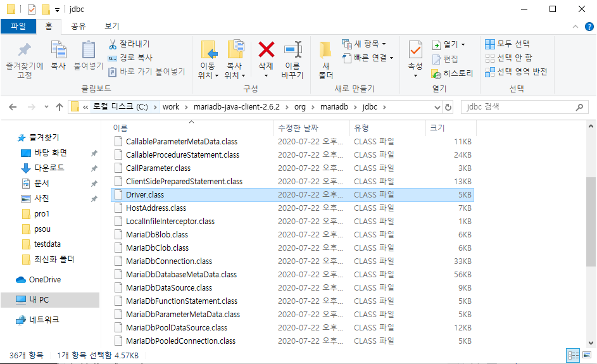The height and width of the screenshot is (364, 597).
Task: Click the Copy (복사) clipboard icon
Action: pos(59,50)
